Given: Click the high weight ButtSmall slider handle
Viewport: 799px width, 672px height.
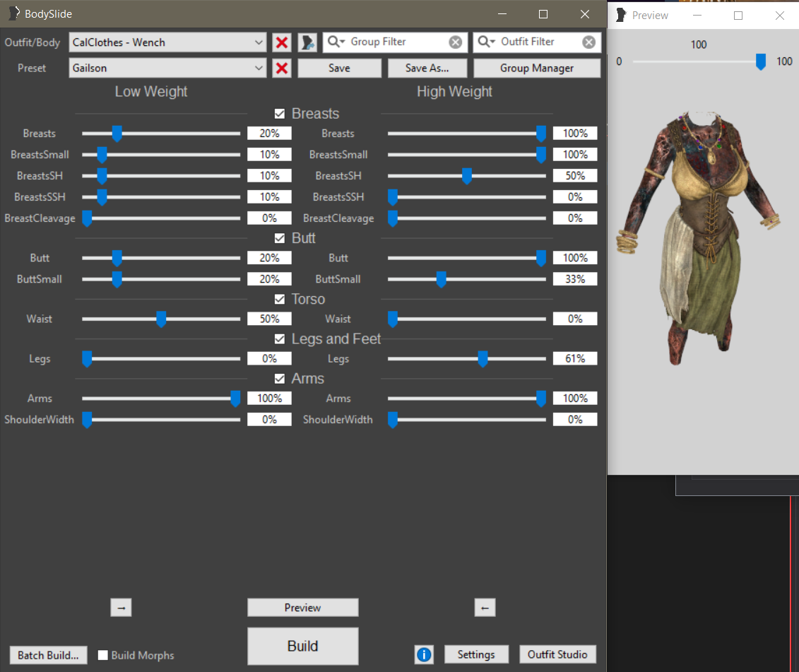Looking at the screenshot, I should point(442,279).
